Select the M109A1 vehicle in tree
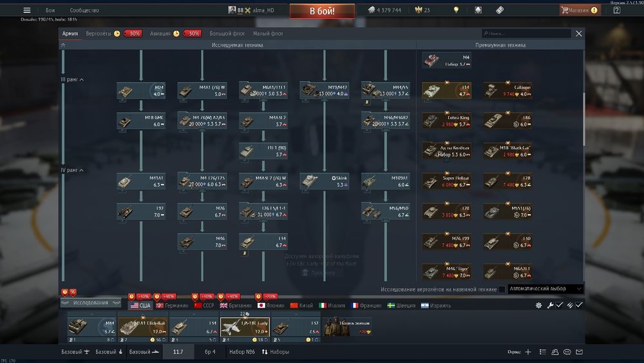 coord(385,181)
